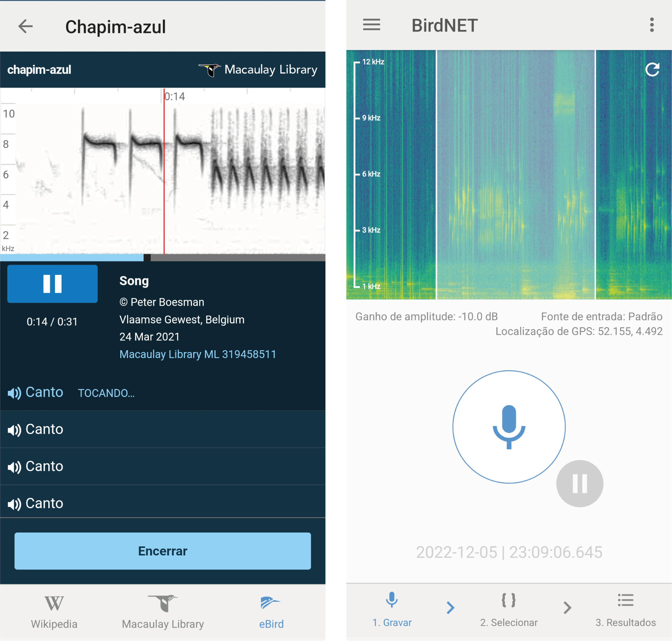Click the highlighted selection in the BirdNET spectrogram

[516, 174]
